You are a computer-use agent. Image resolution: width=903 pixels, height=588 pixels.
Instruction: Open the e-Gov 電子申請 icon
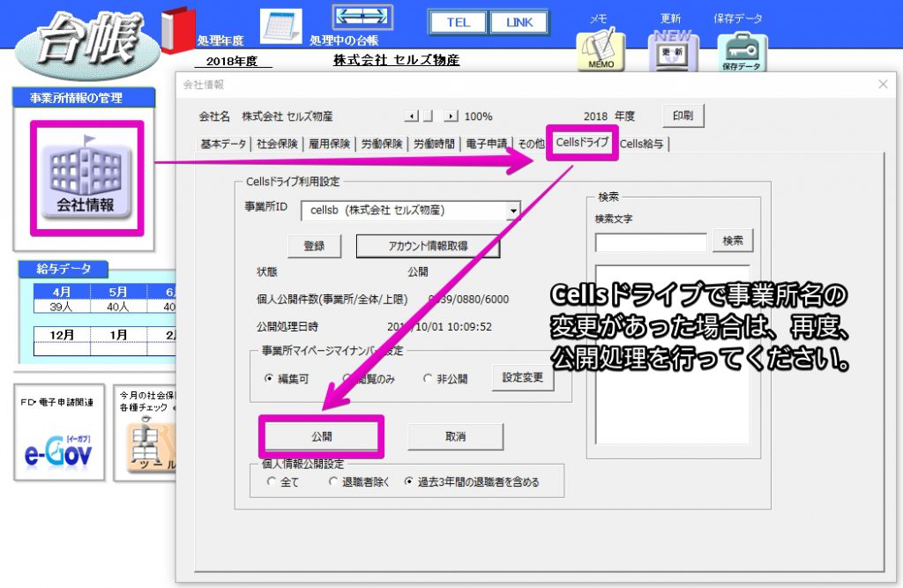[59, 432]
